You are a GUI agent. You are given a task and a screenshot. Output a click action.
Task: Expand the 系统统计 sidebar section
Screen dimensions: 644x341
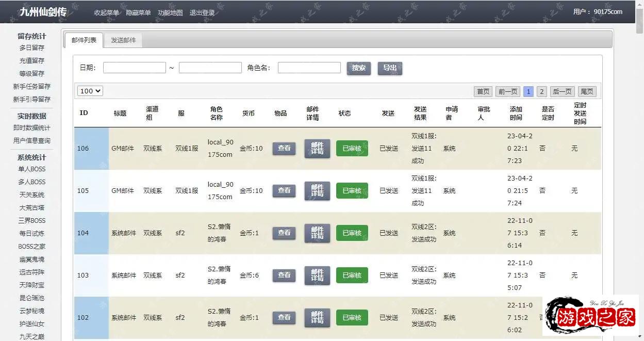[x=32, y=157]
